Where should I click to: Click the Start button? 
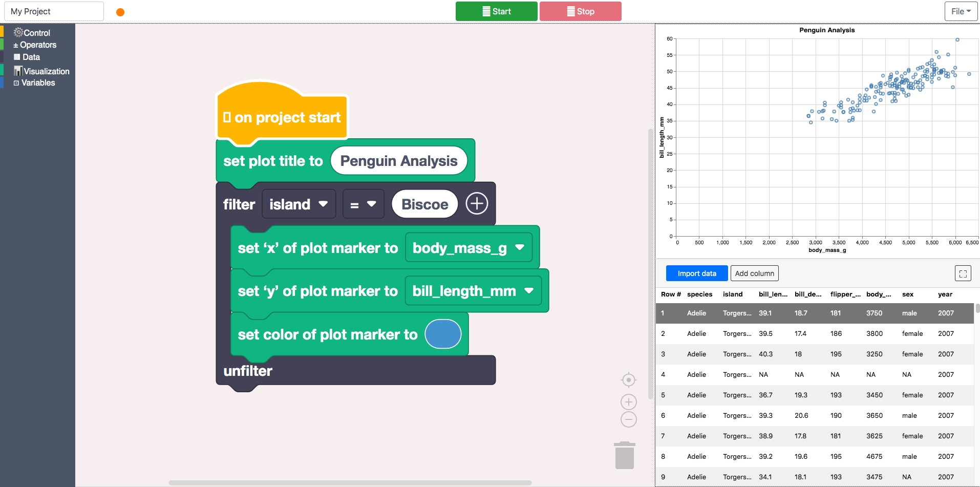497,11
